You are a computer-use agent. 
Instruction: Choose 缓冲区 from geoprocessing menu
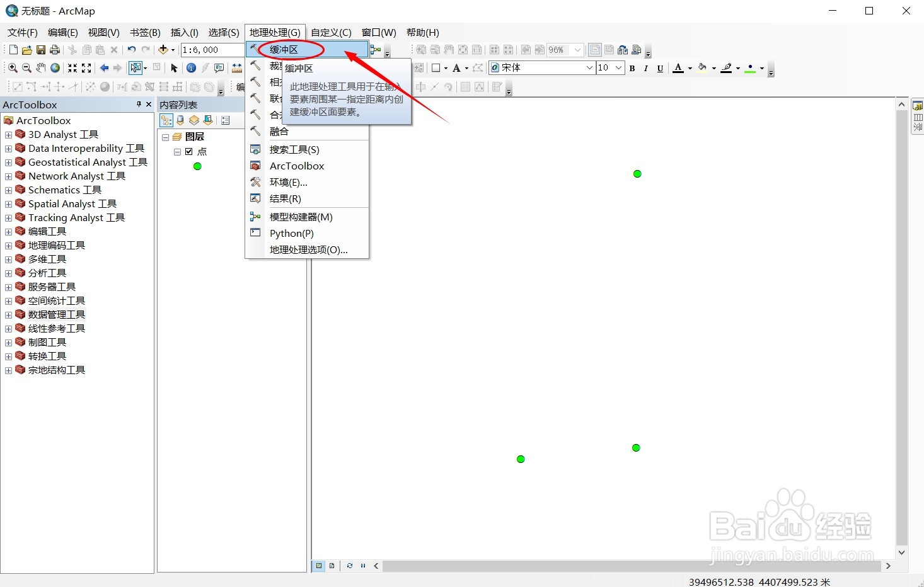coord(307,49)
